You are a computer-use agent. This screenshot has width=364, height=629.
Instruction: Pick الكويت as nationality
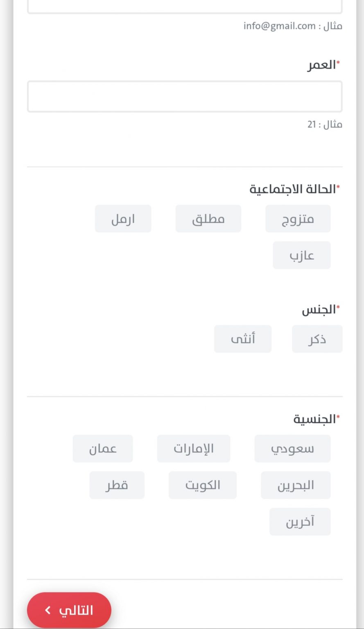click(x=202, y=485)
